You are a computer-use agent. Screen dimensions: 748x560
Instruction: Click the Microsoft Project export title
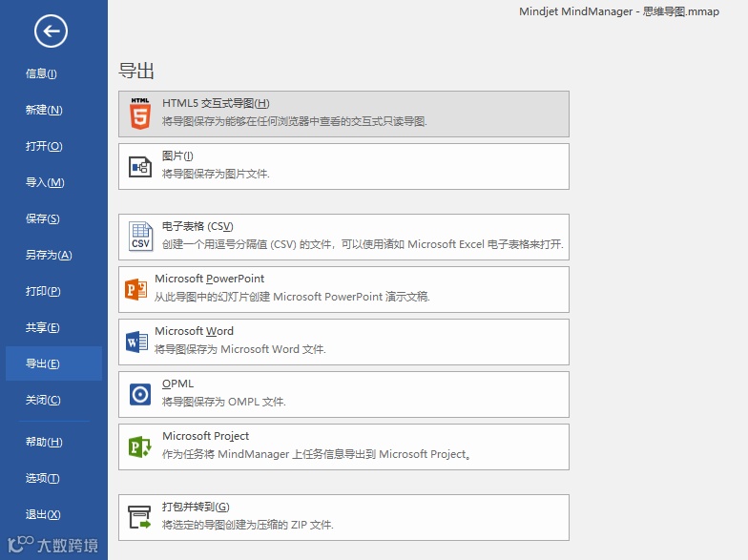(x=206, y=436)
